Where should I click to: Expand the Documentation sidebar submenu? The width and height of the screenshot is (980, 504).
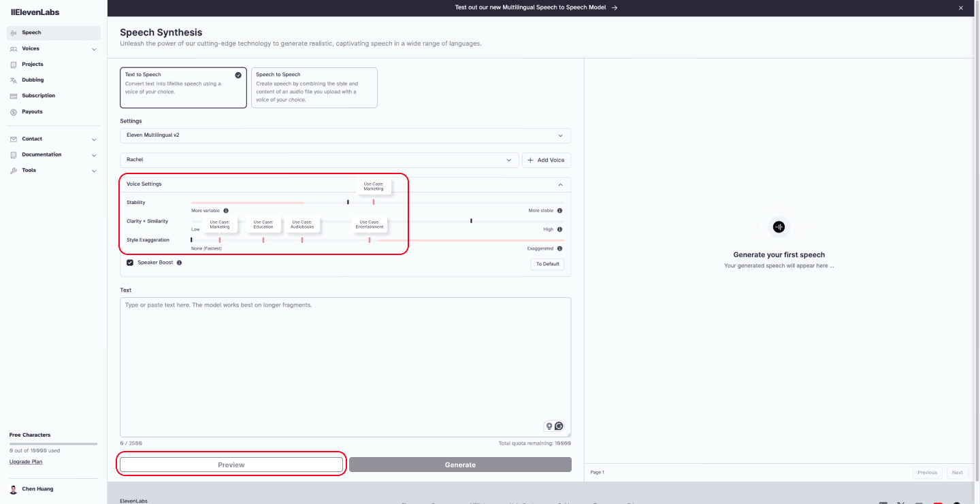[x=94, y=155]
